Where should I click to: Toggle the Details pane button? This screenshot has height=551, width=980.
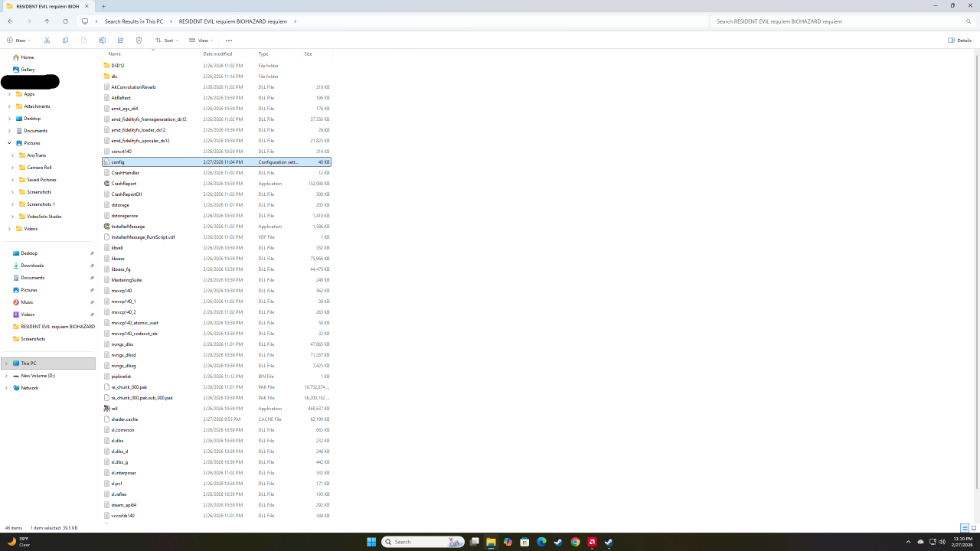tap(959, 41)
